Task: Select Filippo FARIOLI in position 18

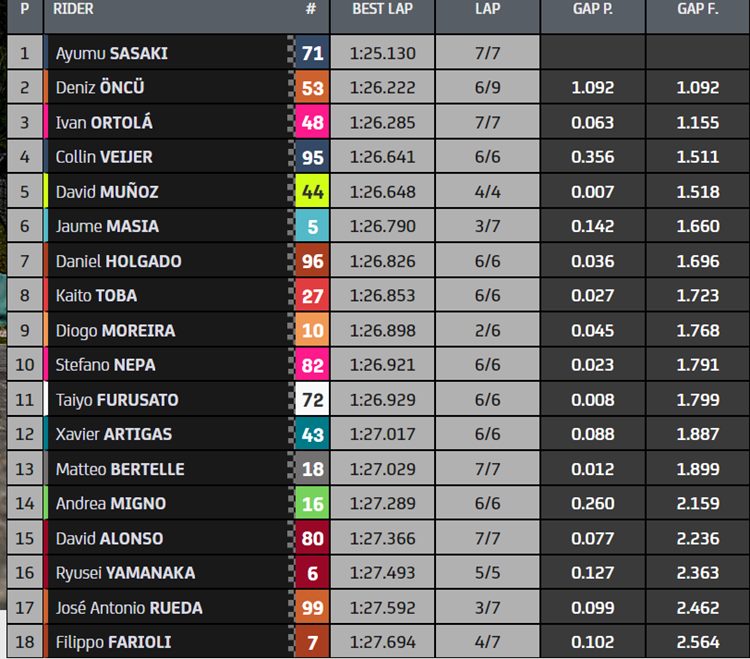Action: click(113, 642)
